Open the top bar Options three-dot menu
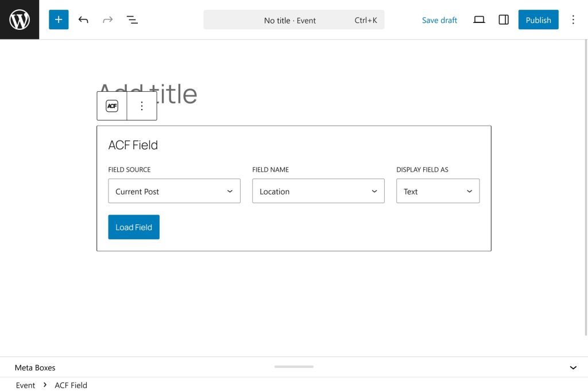The width and height of the screenshot is (588, 392). click(x=572, y=20)
